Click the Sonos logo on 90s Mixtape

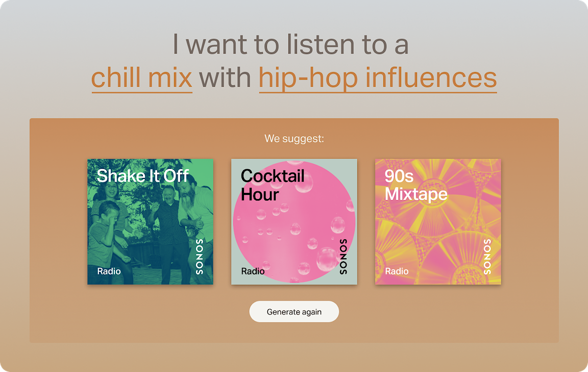(x=487, y=257)
